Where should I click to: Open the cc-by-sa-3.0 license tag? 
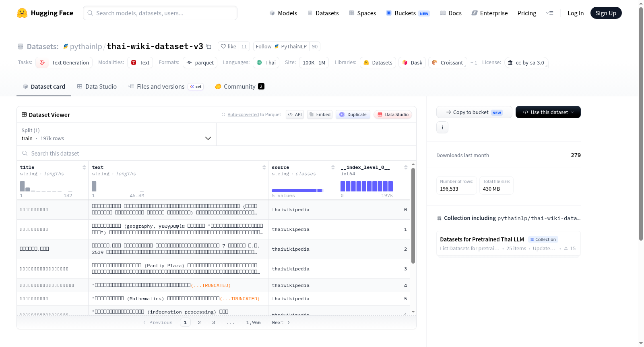pos(526,62)
